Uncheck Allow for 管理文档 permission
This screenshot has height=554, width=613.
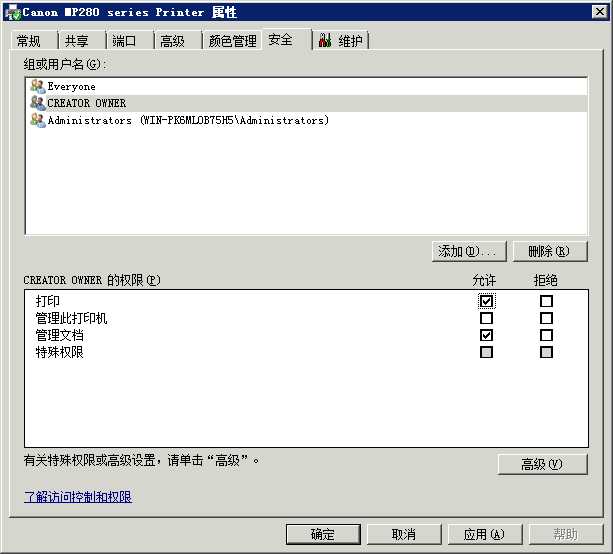486,335
